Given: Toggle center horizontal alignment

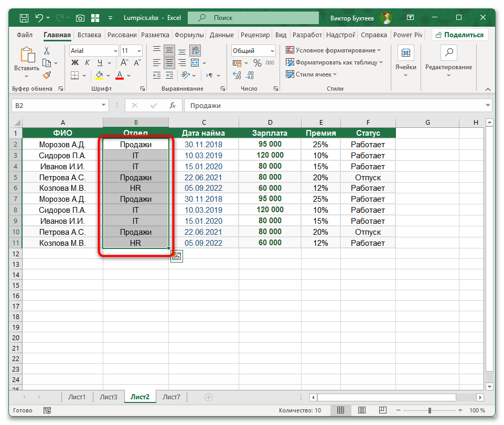Looking at the screenshot, I should coord(169,63).
